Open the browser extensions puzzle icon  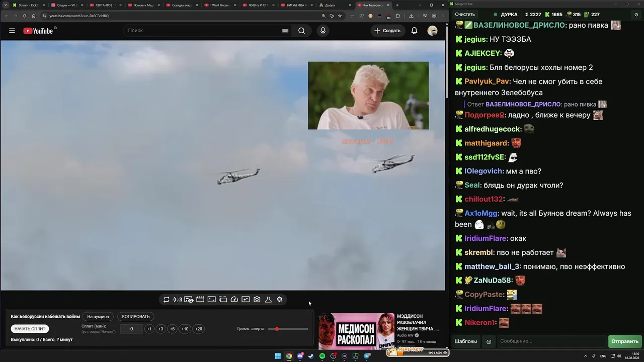pyautogui.click(x=397, y=16)
